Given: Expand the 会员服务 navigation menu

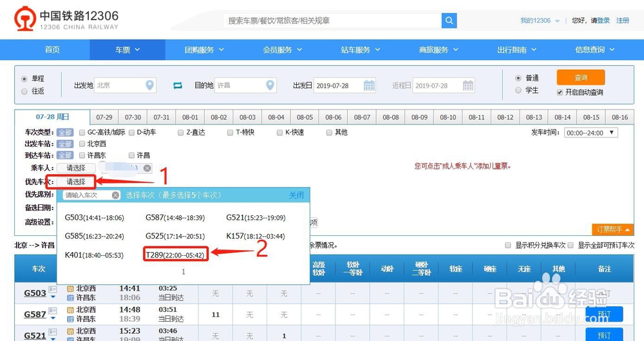Looking at the screenshot, I should click(x=283, y=50).
